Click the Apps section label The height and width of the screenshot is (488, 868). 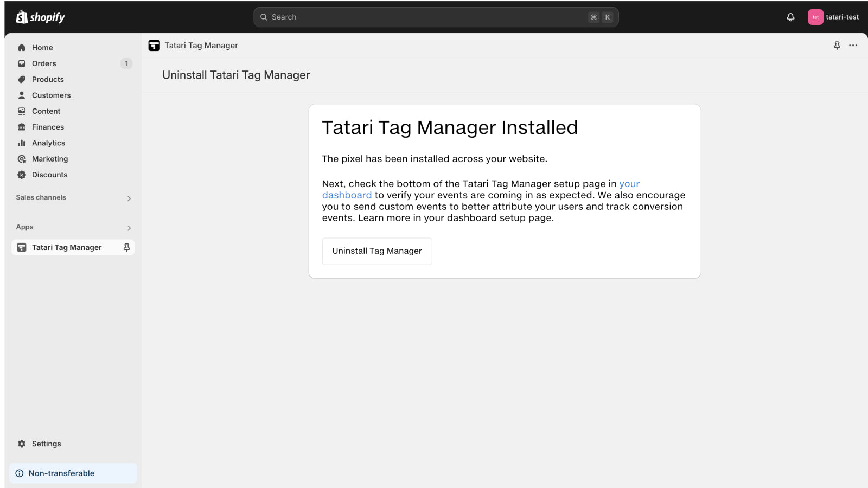pyautogui.click(x=24, y=227)
